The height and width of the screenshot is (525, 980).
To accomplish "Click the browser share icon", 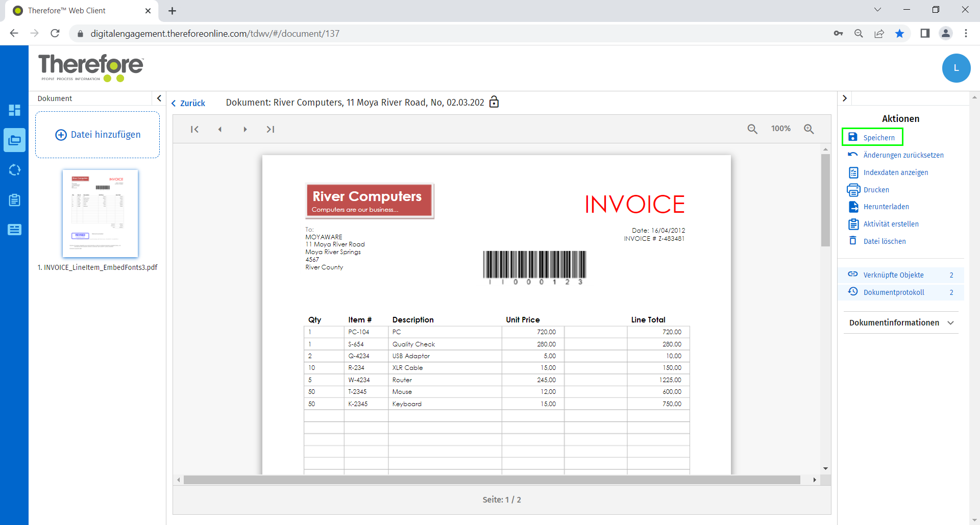I will click(x=879, y=34).
